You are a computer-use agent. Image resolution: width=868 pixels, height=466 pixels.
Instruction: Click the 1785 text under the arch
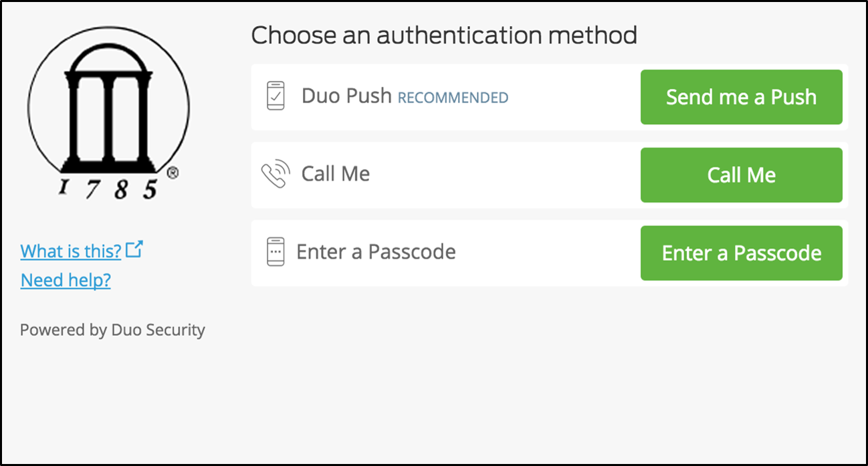click(x=108, y=189)
